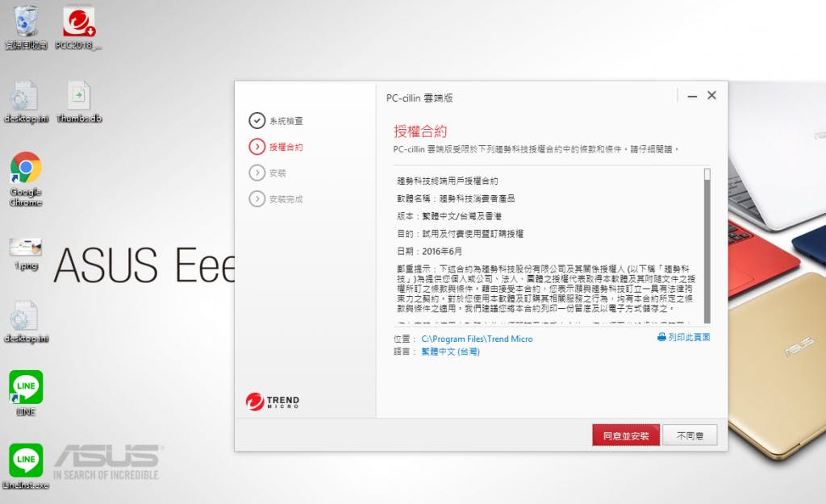Screen dimensions: 826x504
Task: Select the Thumbs.db file icon
Action: [79, 102]
